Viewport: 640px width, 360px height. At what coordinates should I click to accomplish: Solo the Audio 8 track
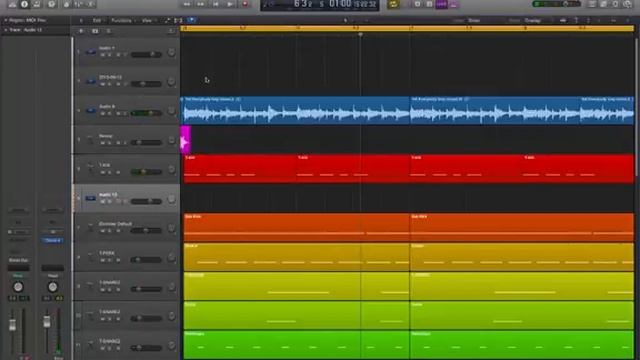(109, 113)
